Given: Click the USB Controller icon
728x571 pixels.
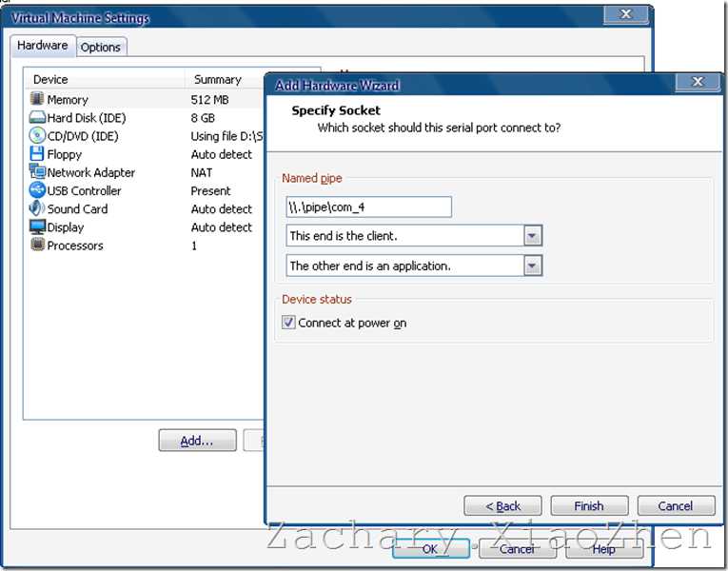Looking at the screenshot, I should [x=37, y=190].
